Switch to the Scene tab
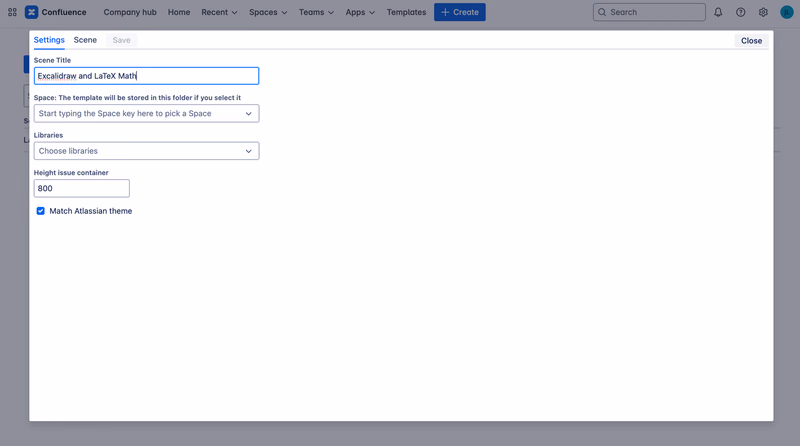Image resolution: width=800 pixels, height=446 pixels. pos(85,40)
